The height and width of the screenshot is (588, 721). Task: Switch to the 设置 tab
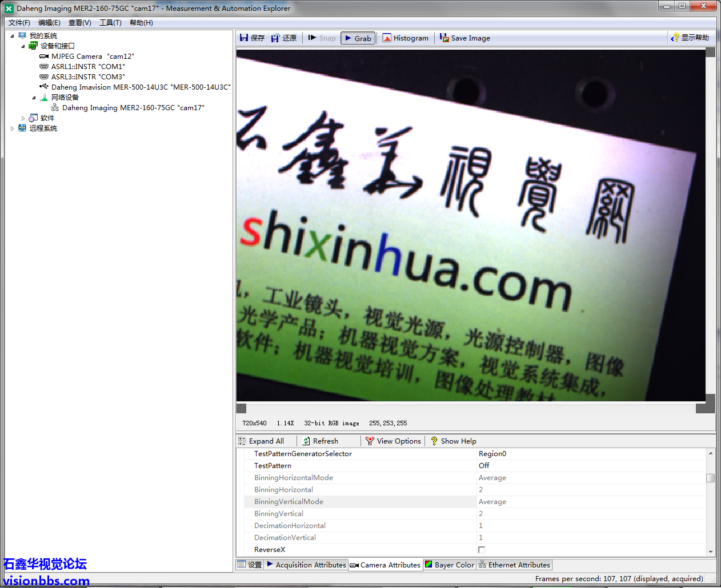tap(250, 565)
